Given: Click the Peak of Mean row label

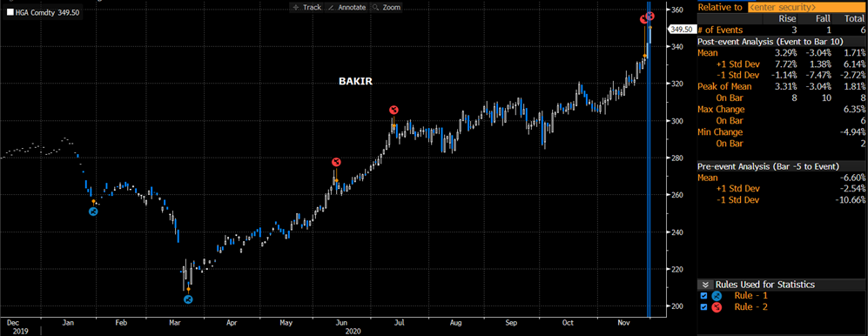Looking at the screenshot, I should point(724,86).
